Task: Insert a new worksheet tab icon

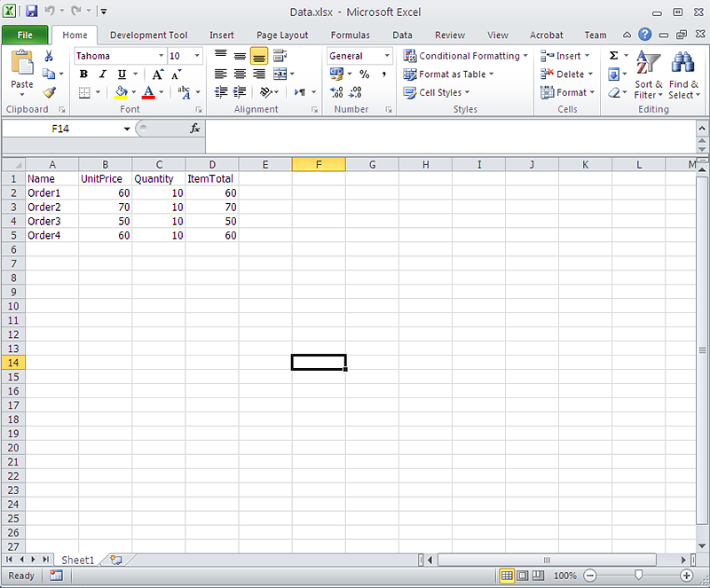Action: [116, 560]
